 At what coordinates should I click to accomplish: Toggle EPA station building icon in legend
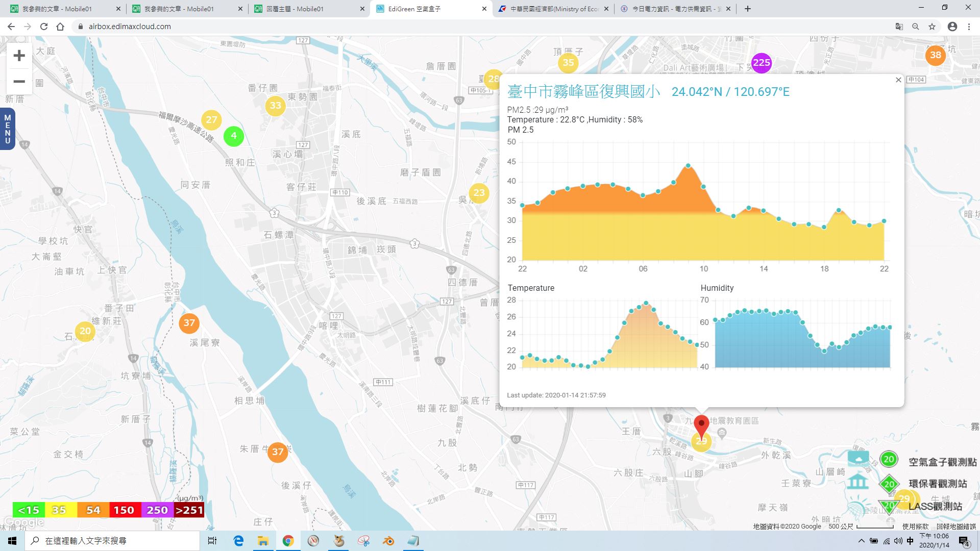(x=858, y=482)
